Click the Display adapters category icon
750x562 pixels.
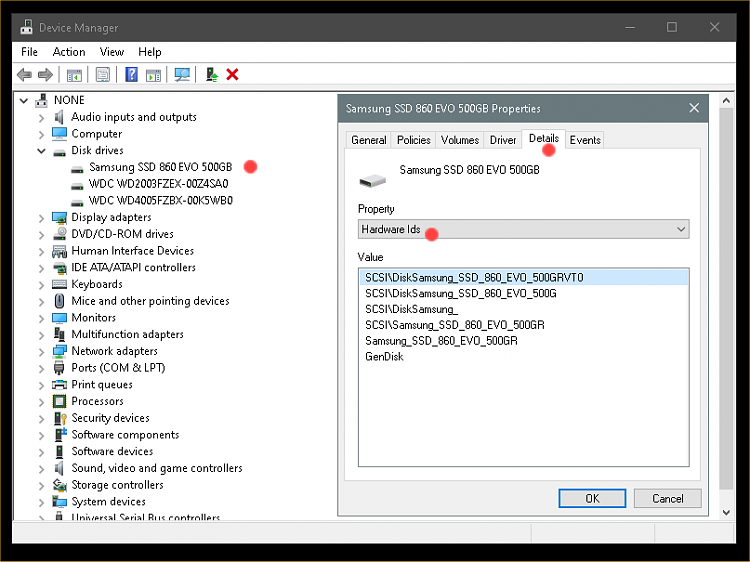point(59,218)
